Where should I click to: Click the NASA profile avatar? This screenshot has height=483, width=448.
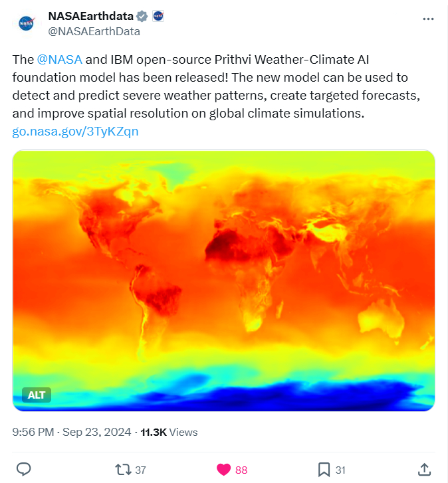[x=26, y=23]
